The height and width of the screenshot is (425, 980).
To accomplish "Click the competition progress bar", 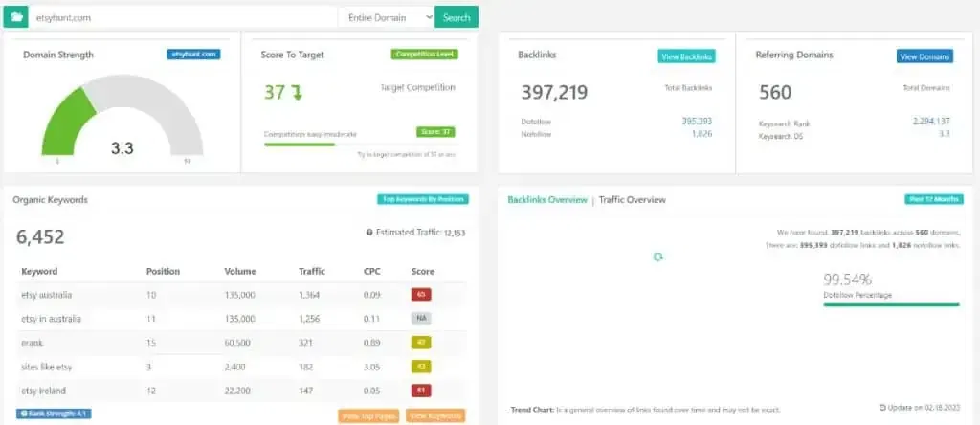I will coord(360,145).
